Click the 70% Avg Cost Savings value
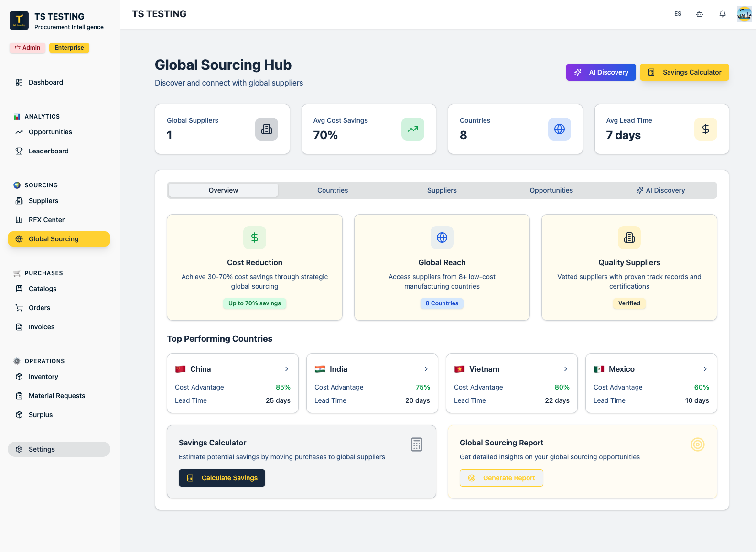 pos(325,135)
